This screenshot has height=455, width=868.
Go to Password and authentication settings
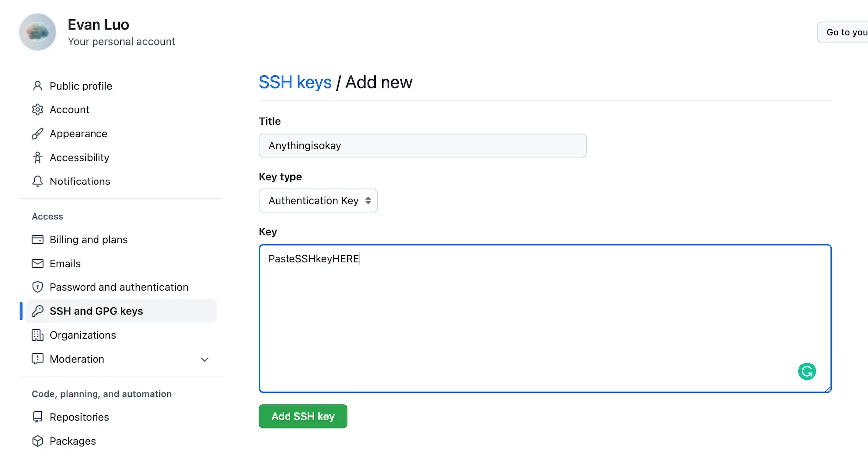coord(119,287)
